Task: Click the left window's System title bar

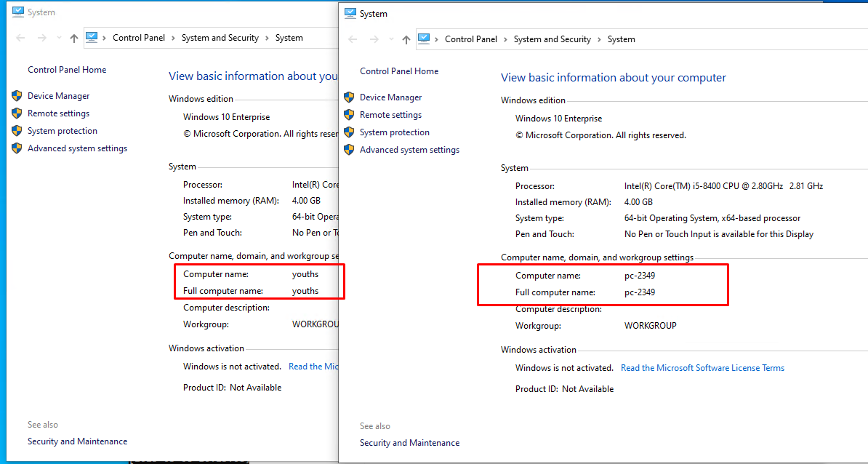Action: pos(145,12)
